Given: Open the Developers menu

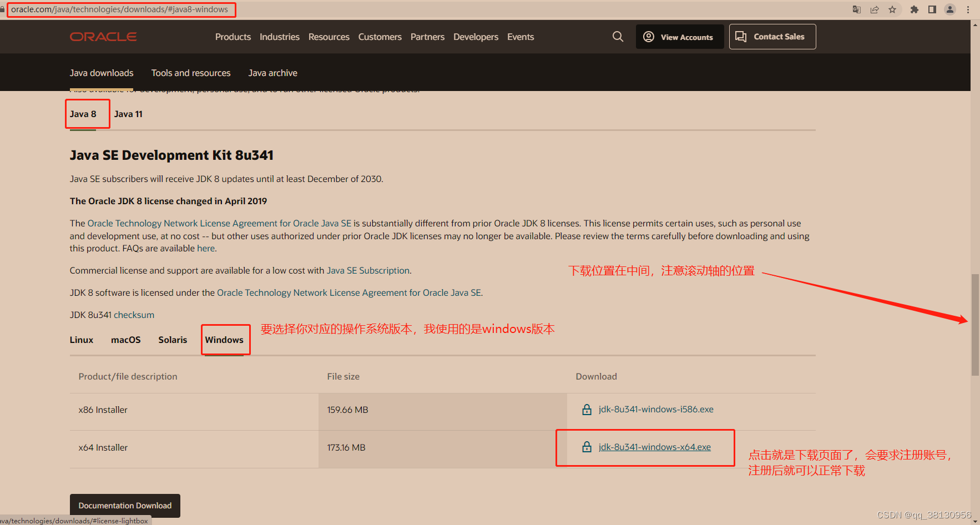Looking at the screenshot, I should (476, 37).
